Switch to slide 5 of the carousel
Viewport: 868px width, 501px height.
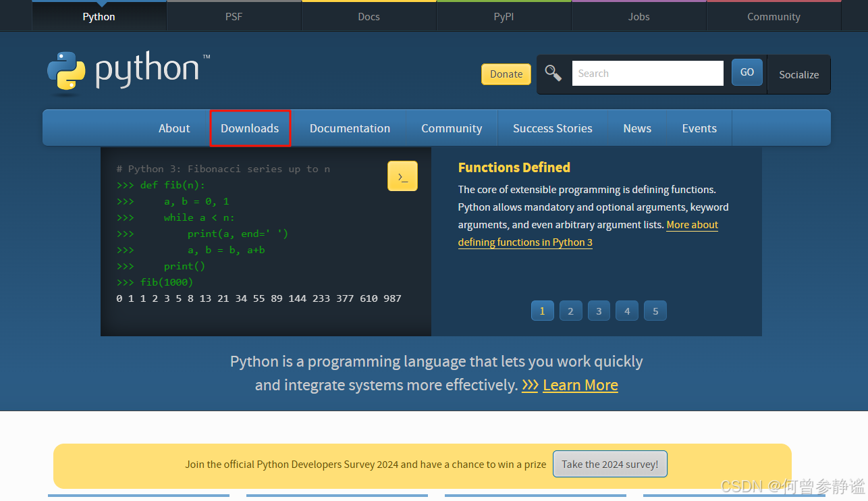pos(655,311)
